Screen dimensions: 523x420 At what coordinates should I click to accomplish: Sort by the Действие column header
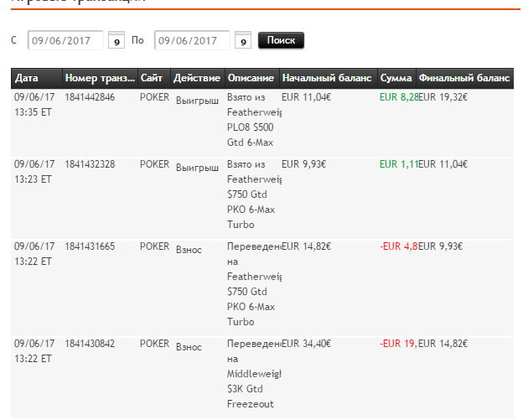coord(198,78)
